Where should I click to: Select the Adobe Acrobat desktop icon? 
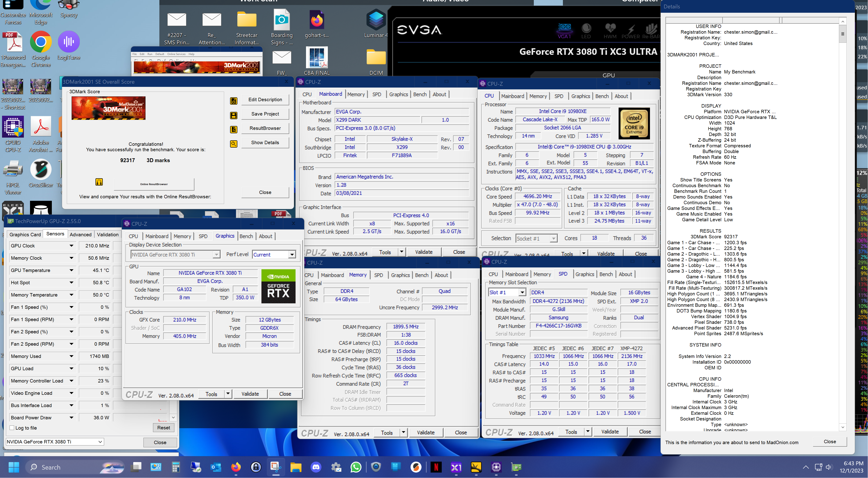[x=41, y=134]
